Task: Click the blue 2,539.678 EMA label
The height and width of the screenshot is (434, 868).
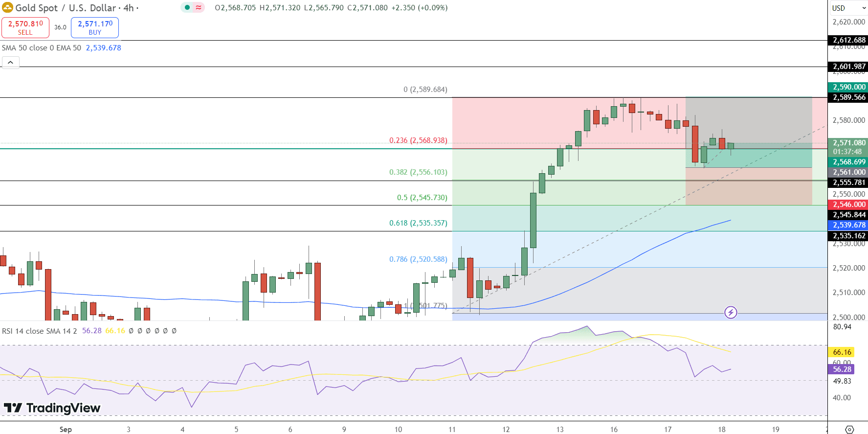Action: [848, 225]
